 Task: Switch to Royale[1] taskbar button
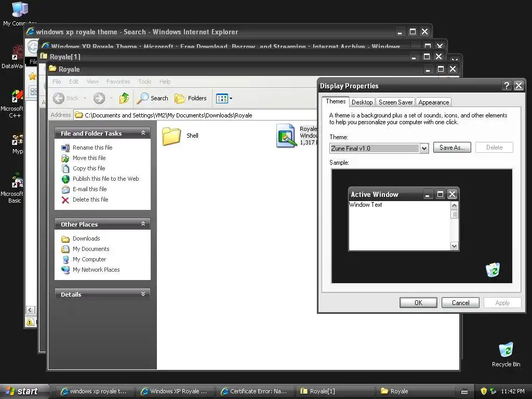(334, 391)
